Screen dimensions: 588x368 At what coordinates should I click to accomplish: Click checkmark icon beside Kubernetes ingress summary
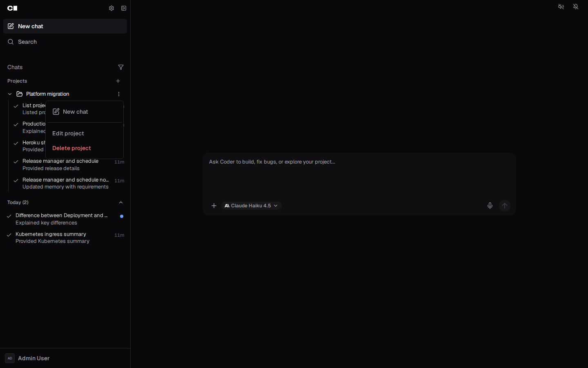click(9, 235)
